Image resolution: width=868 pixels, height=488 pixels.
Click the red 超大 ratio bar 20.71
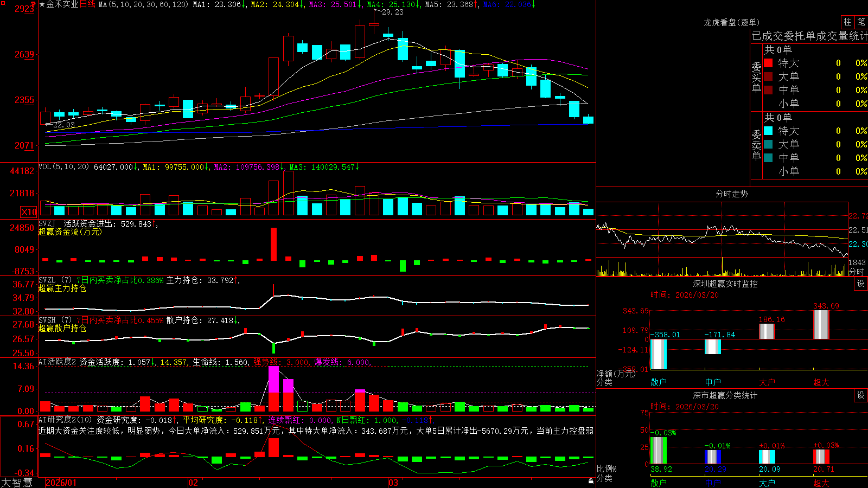[821, 457]
